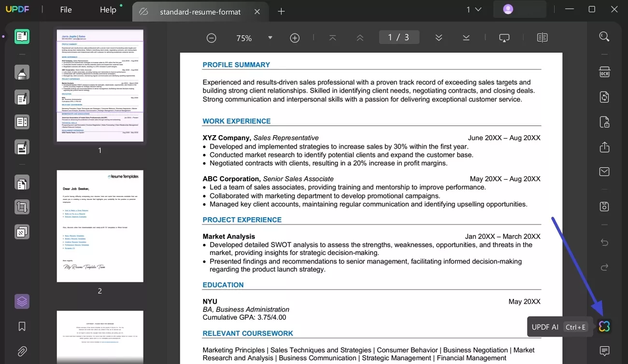628x364 pixels.
Task: Go to the next page arrow
Action: coord(439,38)
